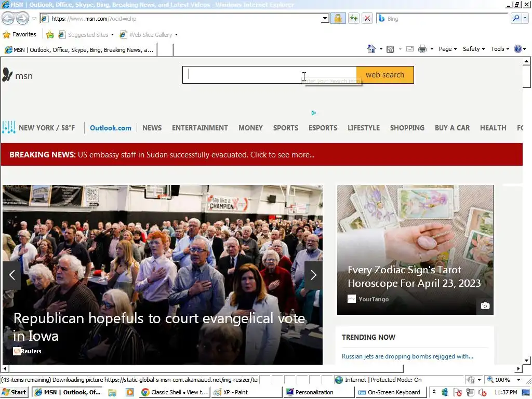This screenshot has width=532, height=399.
Task: Open the Tools menu
Action: [x=500, y=49]
